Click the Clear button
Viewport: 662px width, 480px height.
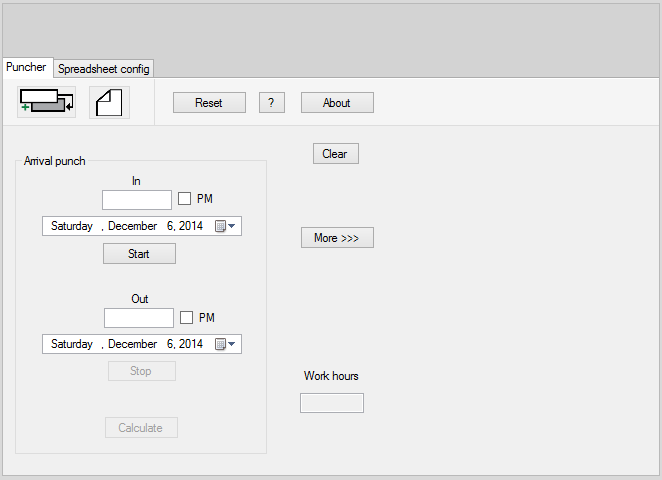(x=335, y=154)
